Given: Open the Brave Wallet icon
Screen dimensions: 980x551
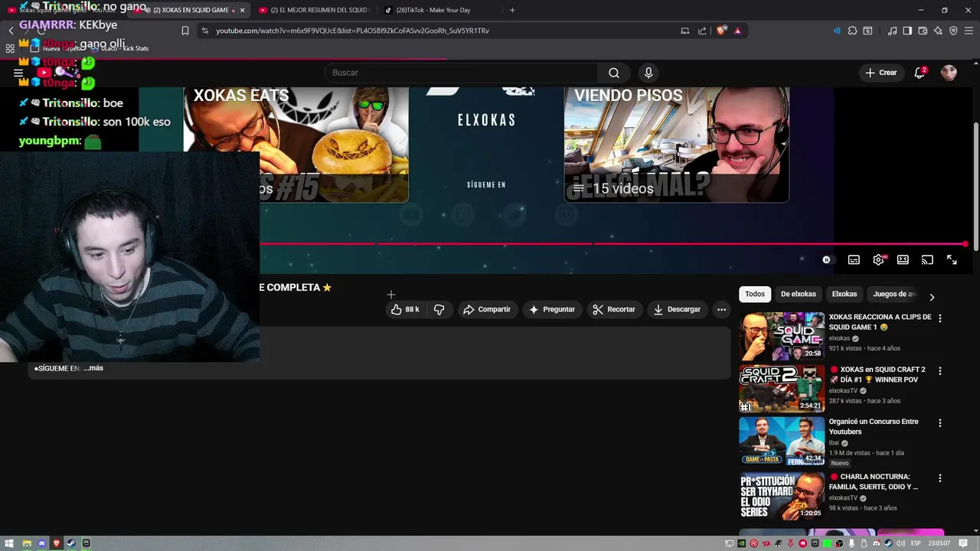Looking at the screenshot, I should tap(923, 31).
